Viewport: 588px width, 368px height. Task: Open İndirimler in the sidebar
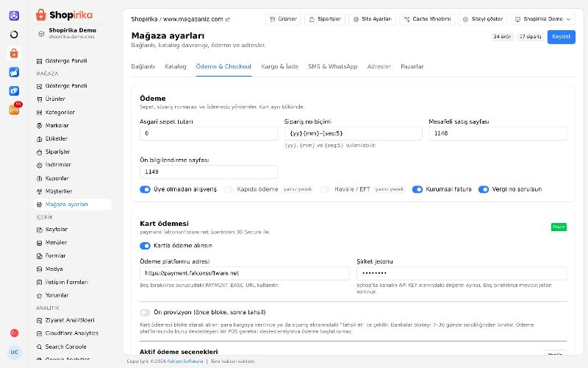point(73,165)
